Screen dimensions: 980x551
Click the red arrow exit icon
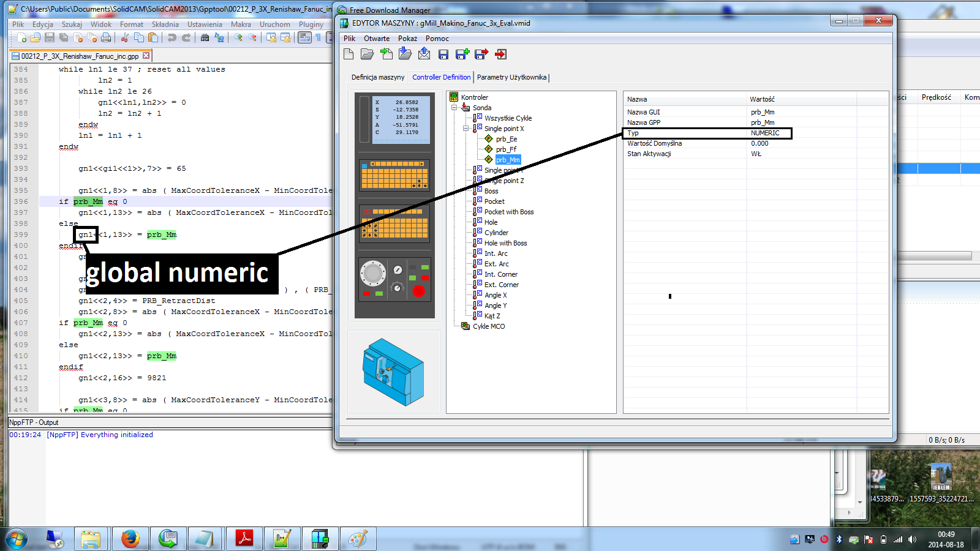(500, 54)
